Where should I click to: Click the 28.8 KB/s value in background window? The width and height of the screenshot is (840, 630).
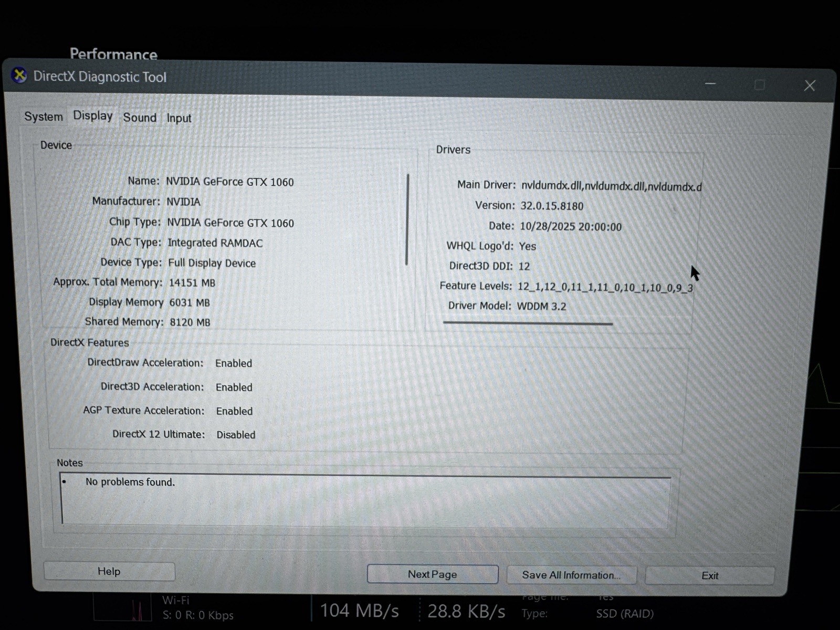tap(466, 612)
